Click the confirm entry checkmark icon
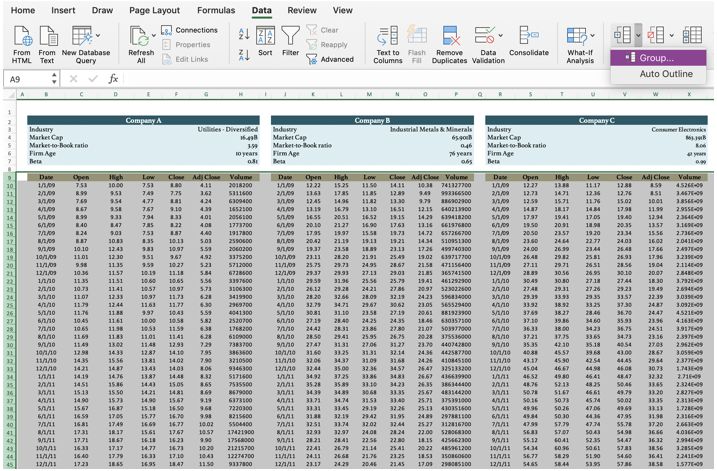The height and width of the screenshot is (471, 717). click(93, 79)
